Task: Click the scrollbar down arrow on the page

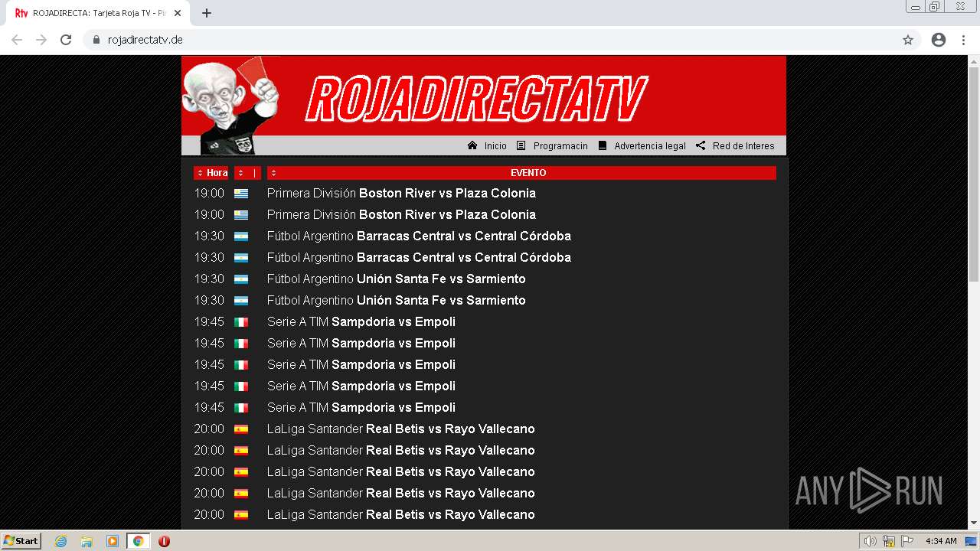Action: point(974,523)
